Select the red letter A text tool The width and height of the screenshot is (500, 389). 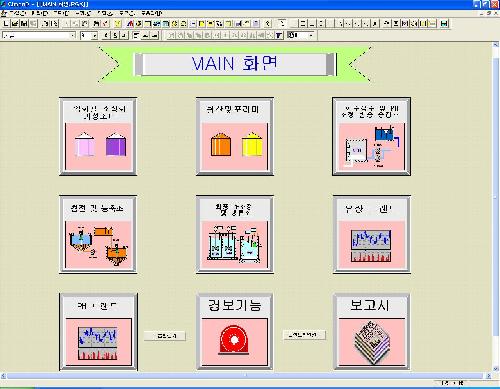(x=130, y=23)
